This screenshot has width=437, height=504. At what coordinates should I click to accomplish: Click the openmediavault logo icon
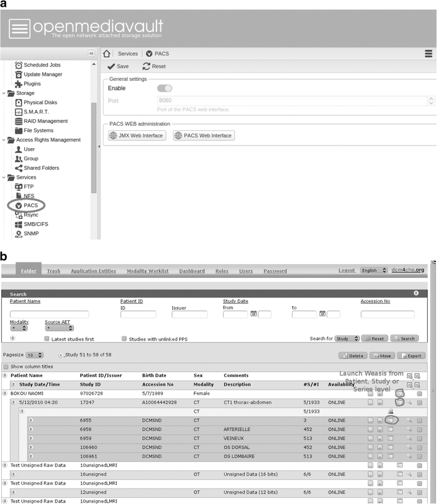pos(20,28)
